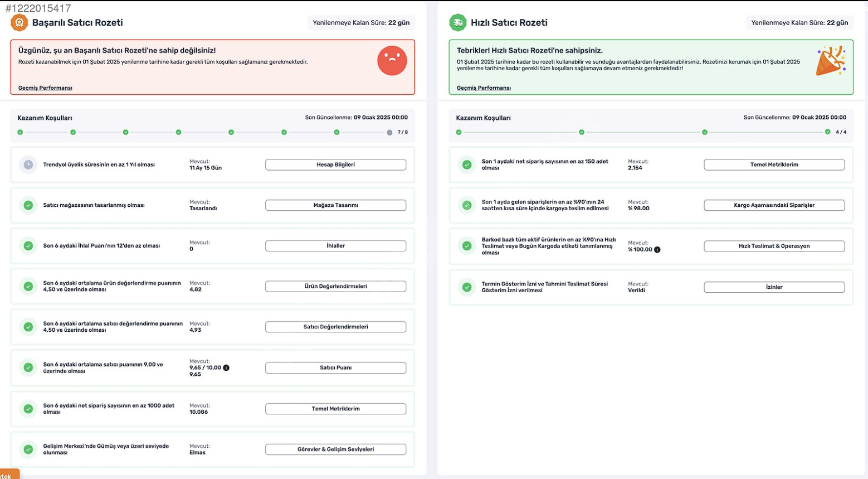Click the final step marker of 4/4 progress
The image size is (868, 479).
(x=827, y=132)
